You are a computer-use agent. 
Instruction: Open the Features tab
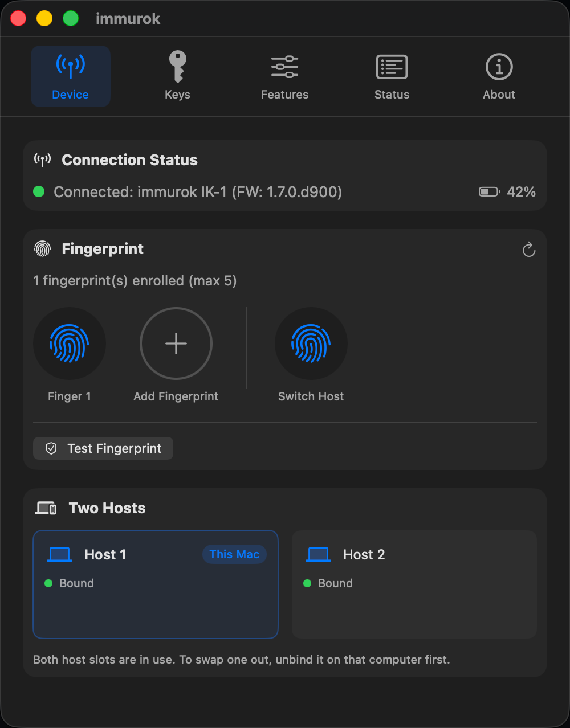tap(284, 76)
